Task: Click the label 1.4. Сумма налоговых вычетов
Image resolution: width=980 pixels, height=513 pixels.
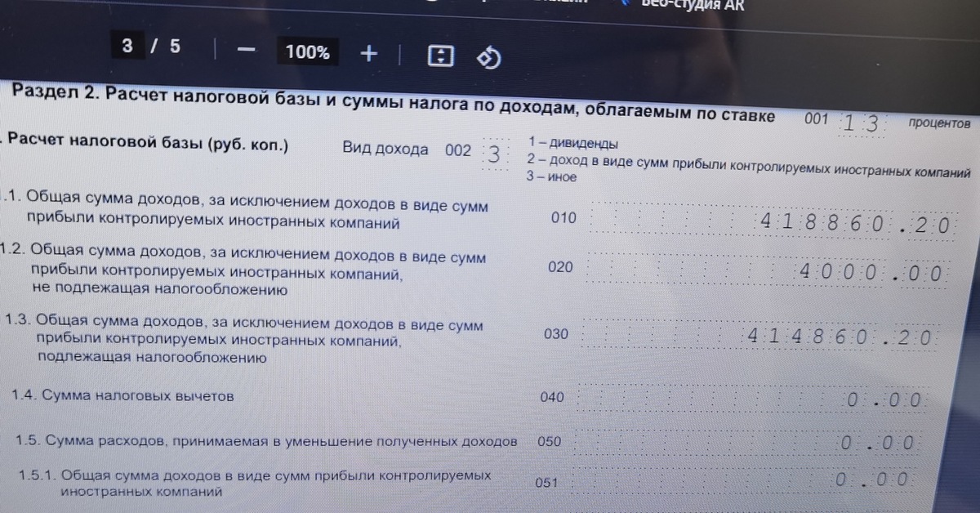Action: tap(122, 396)
